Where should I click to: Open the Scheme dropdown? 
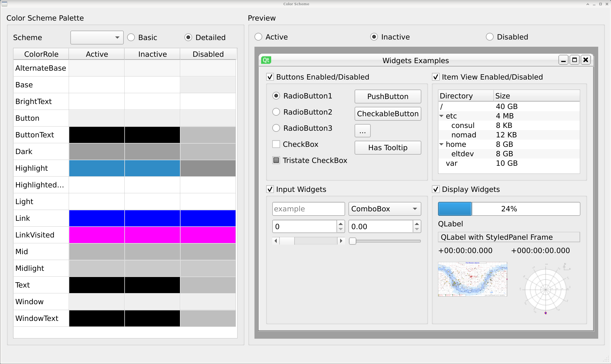[97, 37]
